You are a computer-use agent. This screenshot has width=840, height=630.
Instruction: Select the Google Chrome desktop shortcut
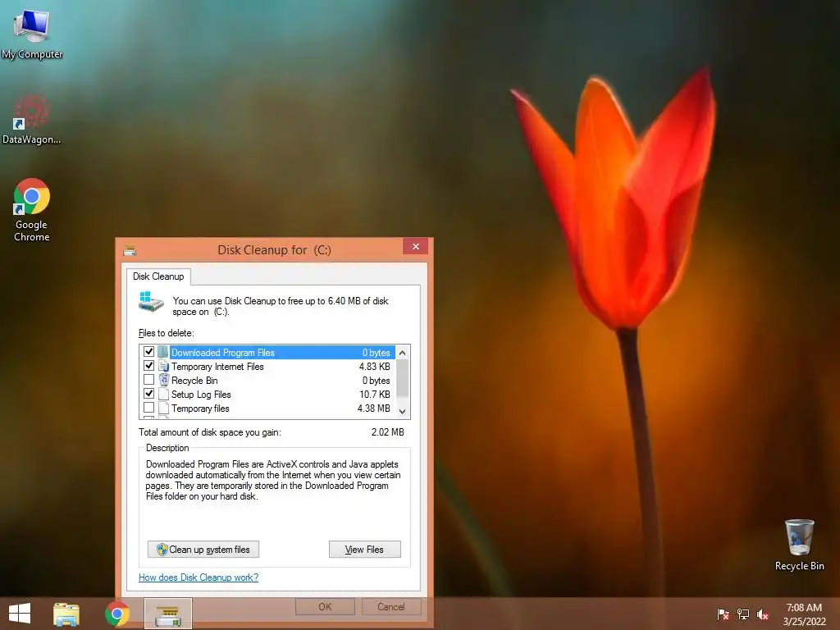(32, 210)
